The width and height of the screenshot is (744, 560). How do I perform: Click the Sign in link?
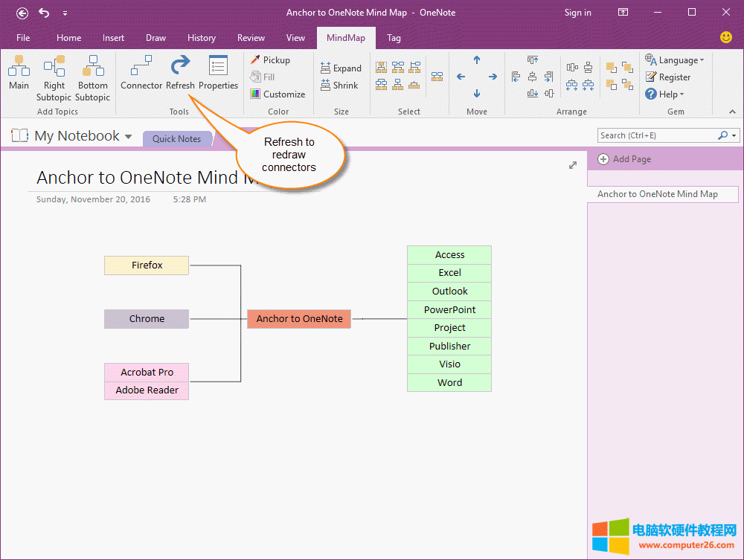577,13
